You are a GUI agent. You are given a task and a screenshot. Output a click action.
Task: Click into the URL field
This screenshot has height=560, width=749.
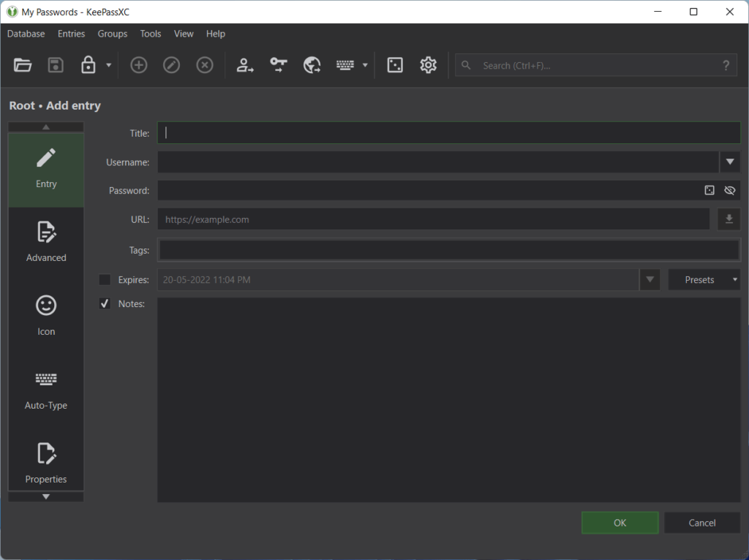click(x=433, y=219)
